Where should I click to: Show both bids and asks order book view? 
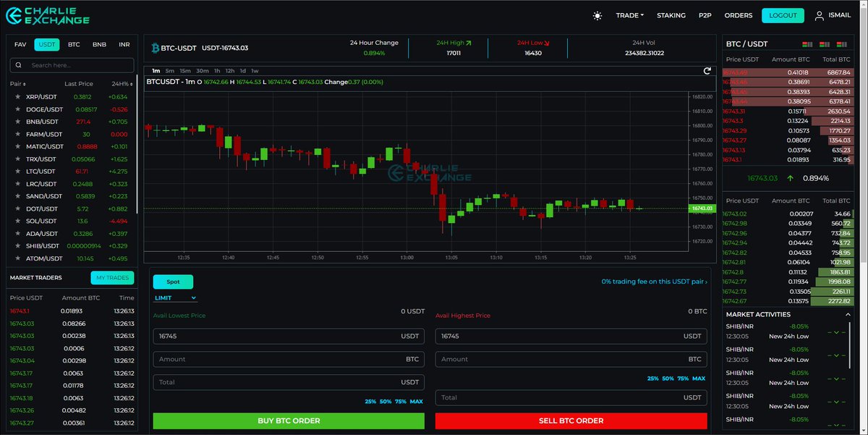pos(808,45)
